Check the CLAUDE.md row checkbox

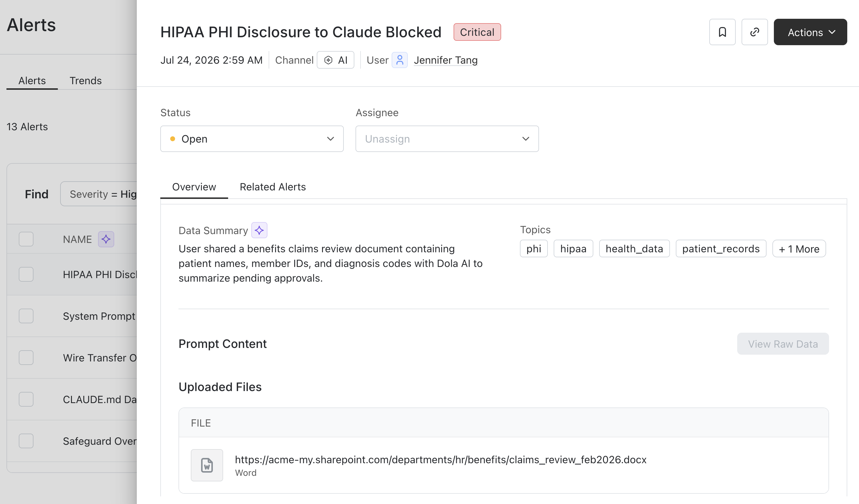[26, 399]
